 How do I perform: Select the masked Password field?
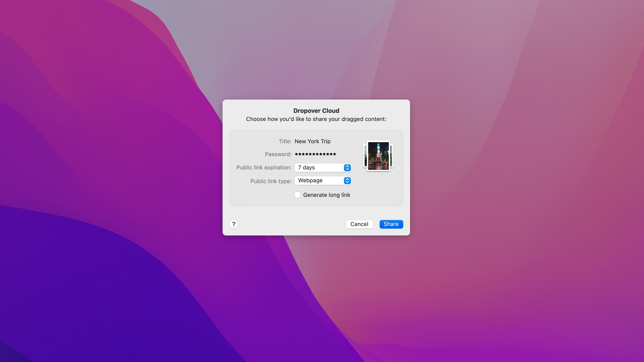[315, 154]
